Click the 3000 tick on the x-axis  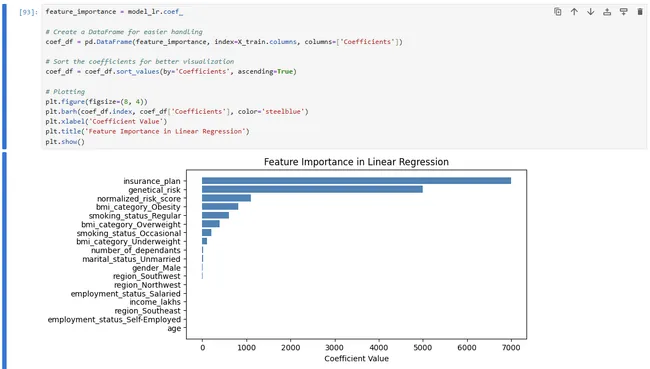[x=335, y=347]
